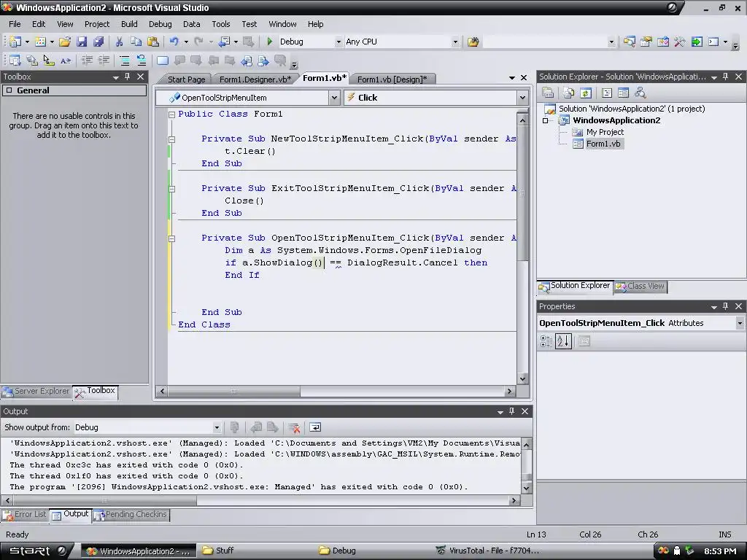Click the Cut scissors icon
The height and width of the screenshot is (560, 747).
[119, 42]
